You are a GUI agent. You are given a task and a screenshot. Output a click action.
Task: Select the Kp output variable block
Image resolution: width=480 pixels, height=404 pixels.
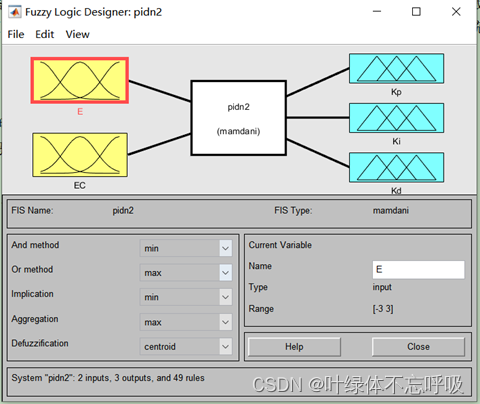pyautogui.click(x=396, y=68)
